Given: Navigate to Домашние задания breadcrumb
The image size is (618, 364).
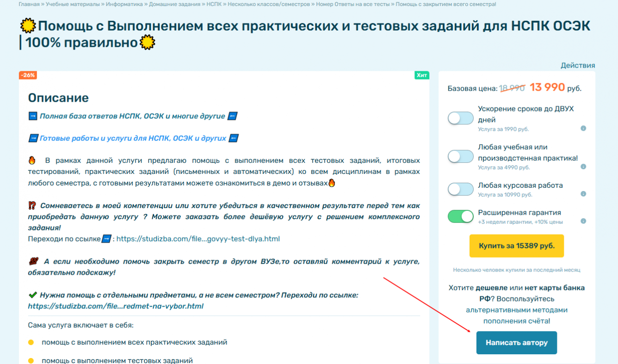Looking at the screenshot, I should (x=175, y=4).
